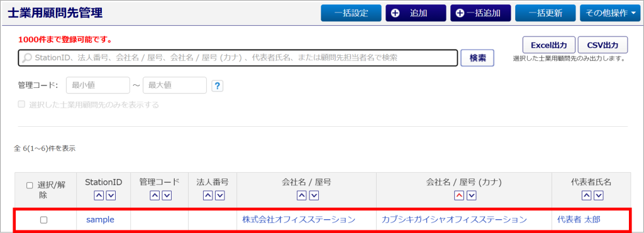The height and width of the screenshot is (233, 644).
Task: Click the 検索 search button
Action: point(478,58)
